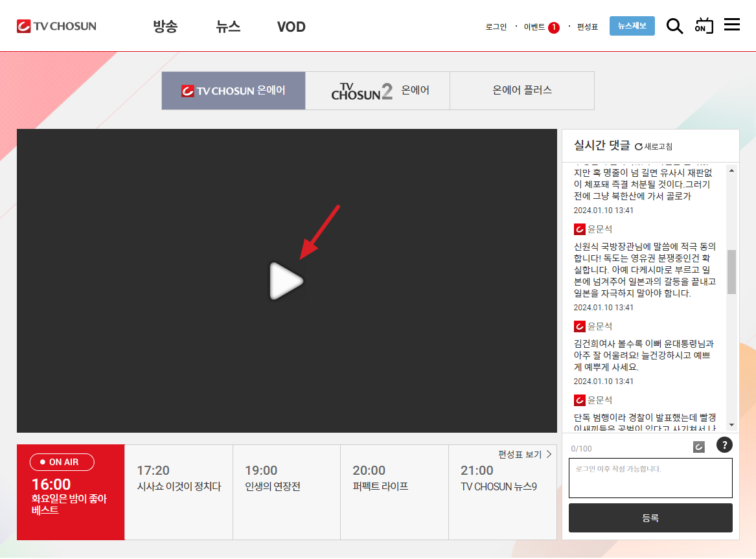Open the 방송 menu

point(165,26)
